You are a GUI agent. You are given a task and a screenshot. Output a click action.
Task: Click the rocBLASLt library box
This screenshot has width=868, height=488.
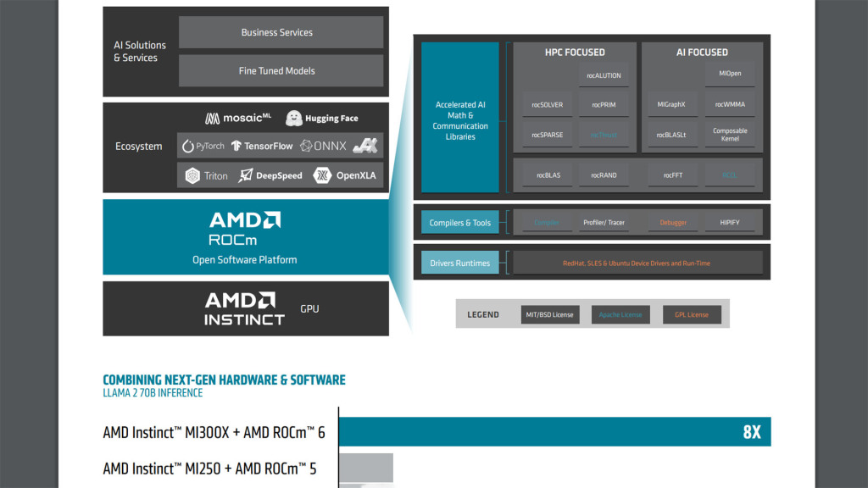(671, 135)
